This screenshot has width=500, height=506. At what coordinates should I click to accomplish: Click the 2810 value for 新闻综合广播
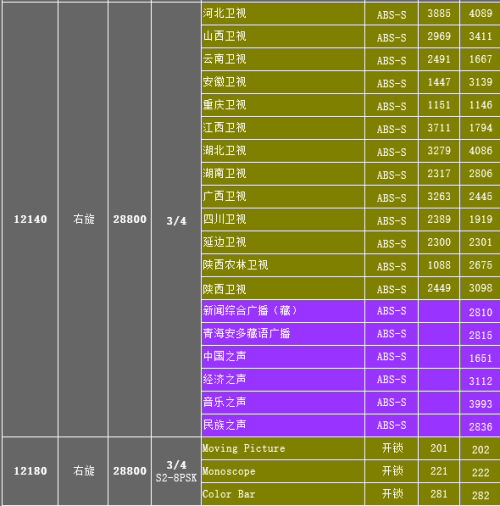[x=480, y=312]
